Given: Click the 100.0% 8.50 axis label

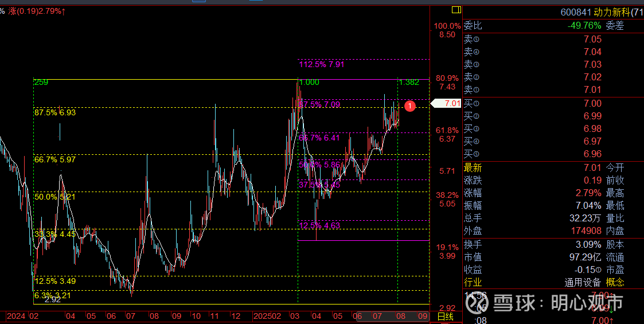Looking at the screenshot, I should (x=447, y=30).
